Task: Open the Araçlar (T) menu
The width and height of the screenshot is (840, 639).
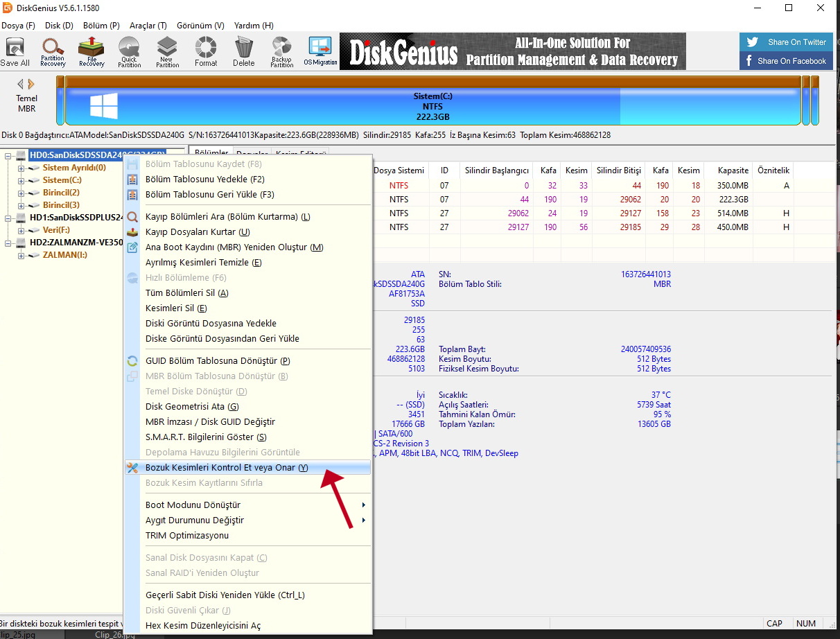Action: coord(148,26)
